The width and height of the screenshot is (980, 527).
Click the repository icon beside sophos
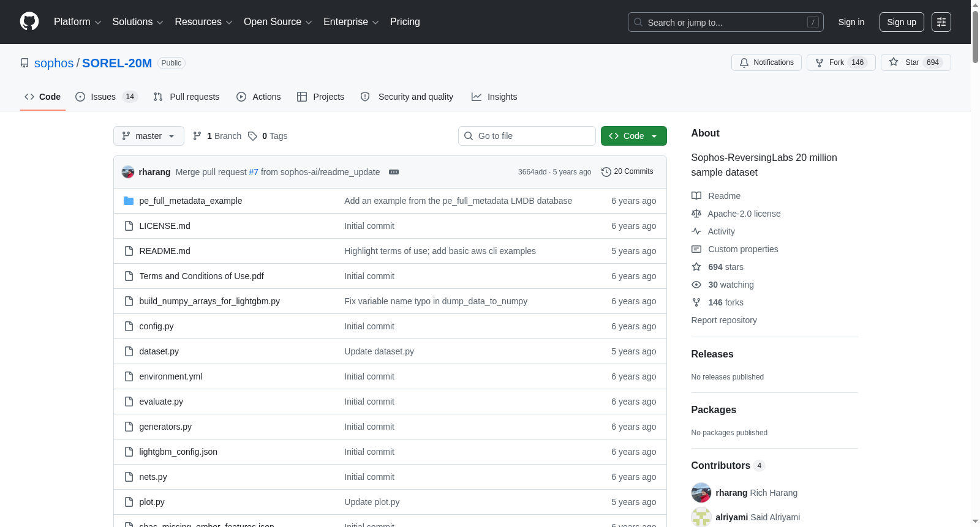click(24, 63)
